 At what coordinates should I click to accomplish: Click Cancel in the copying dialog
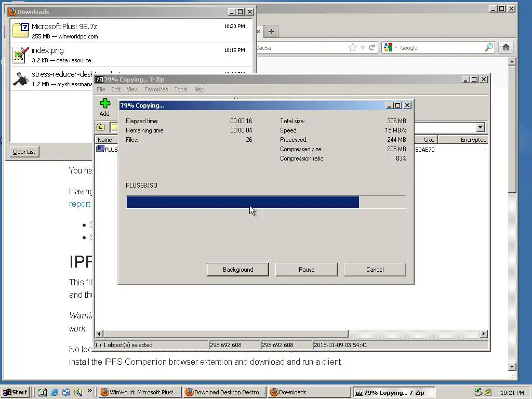[x=375, y=270]
